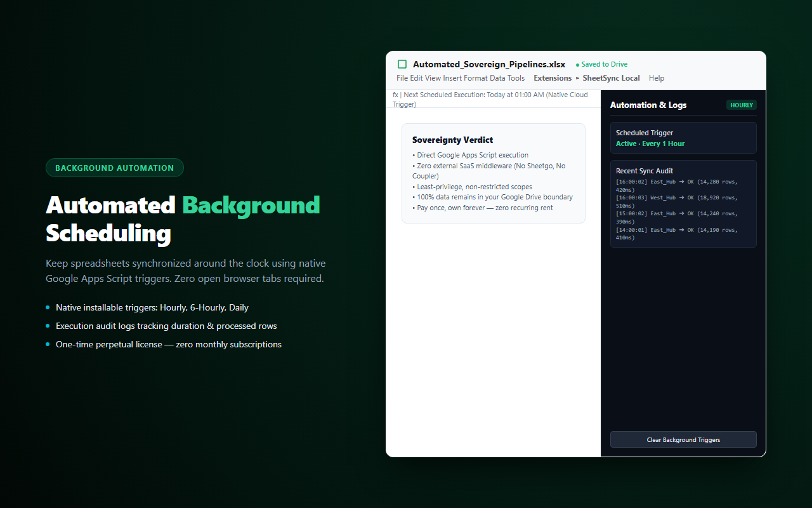The width and height of the screenshot is (812, 508).
Task: Open the Insert menu
Action: tap(452, 78)
